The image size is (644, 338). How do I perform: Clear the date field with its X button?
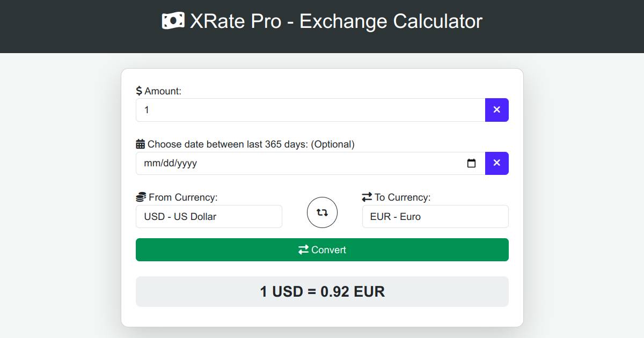[x=496, y=163]
